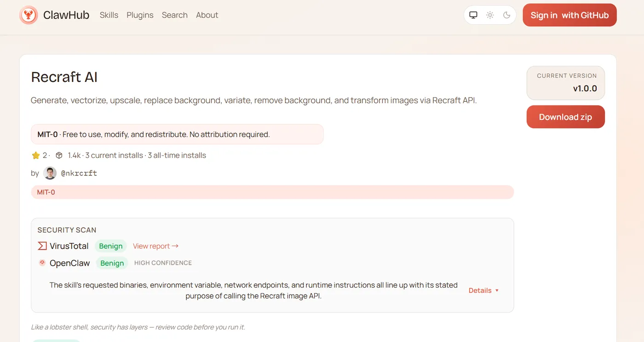Open the Skills nav item
644x342 pixels.
pos(109,15)
